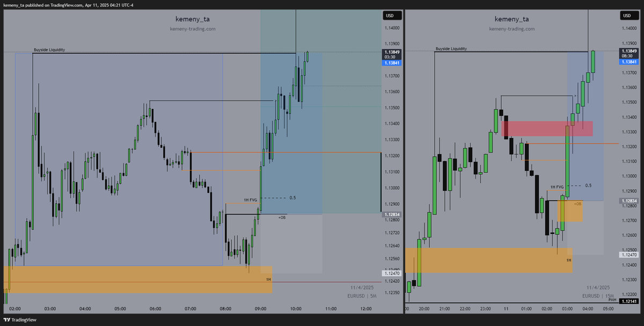Select the Buyside Liquidity annotation line
Viewport: 644px width, 326px height.
point(49,49)
